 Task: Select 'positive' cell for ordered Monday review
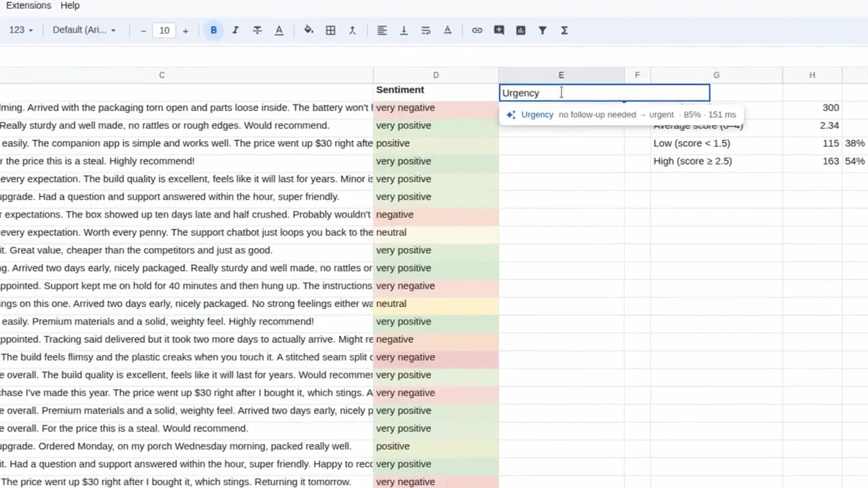[x=435, y=446]
